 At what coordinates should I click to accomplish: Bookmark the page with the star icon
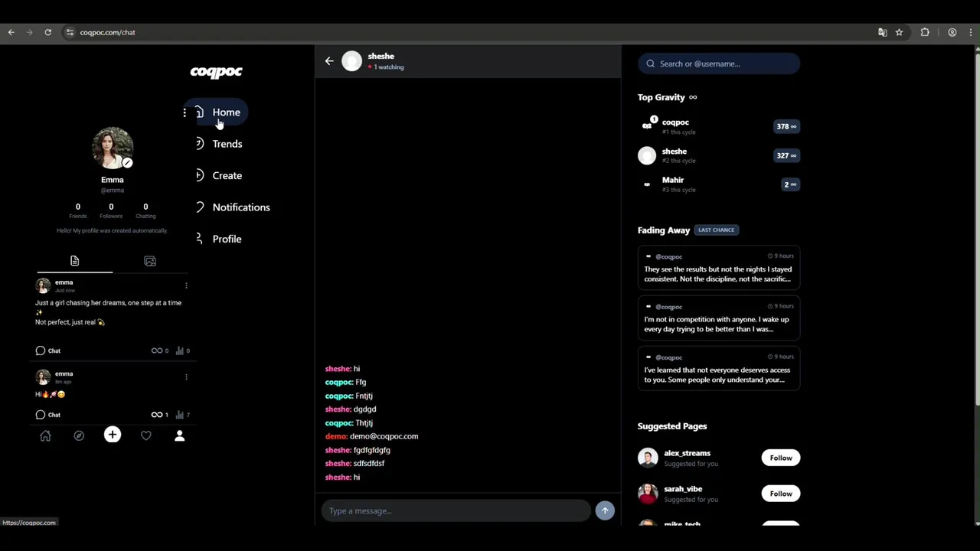[x=899, y=32]
